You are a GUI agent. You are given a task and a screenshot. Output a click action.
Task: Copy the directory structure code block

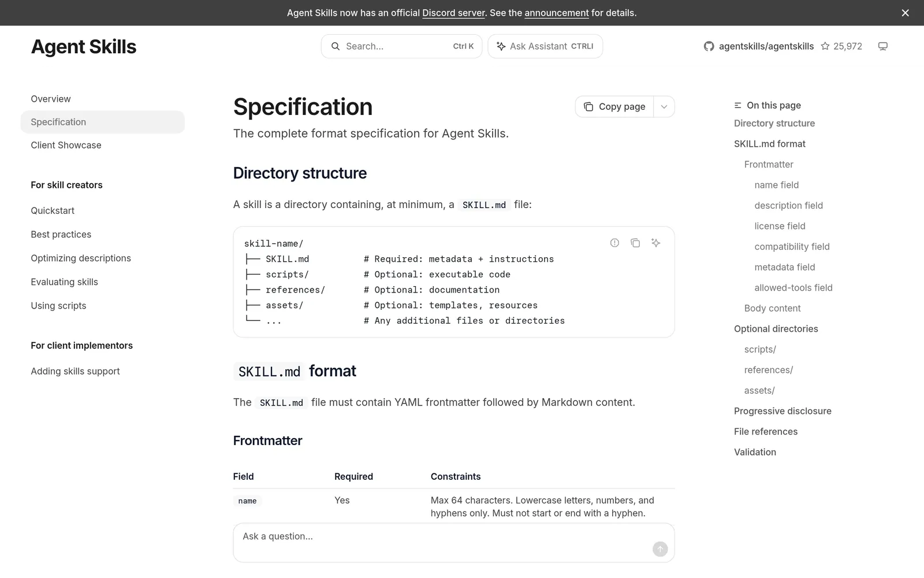coord(635,243)
